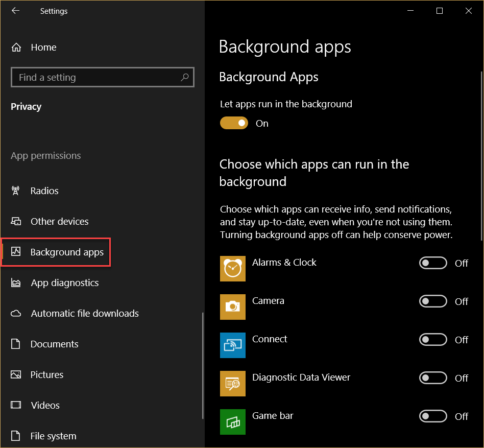Click the Documents page icon
Image resolution: width=484 pixels, height=448 pixels.
pos(15,344)
